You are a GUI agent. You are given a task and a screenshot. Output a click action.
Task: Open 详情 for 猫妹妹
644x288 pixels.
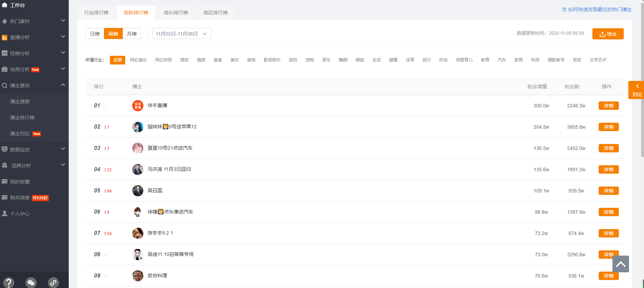coord(608,127)
